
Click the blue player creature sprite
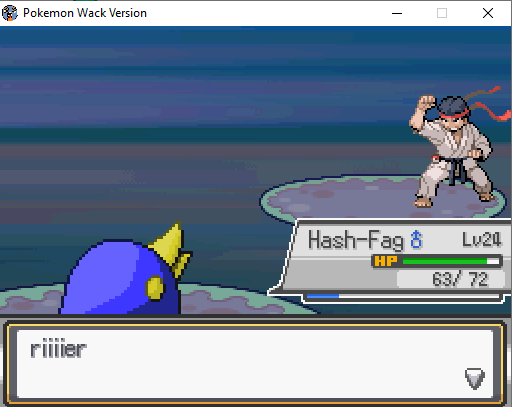tap(126, 268)
